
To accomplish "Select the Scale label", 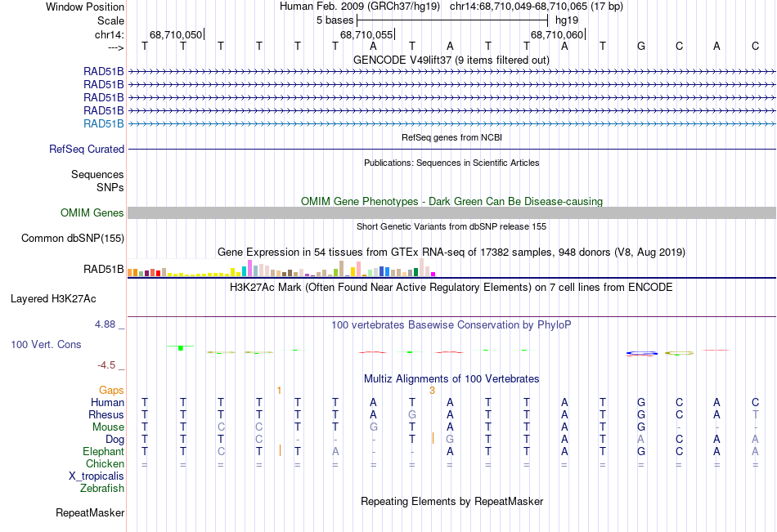I will pyautogui.click(x=110, y=20).
